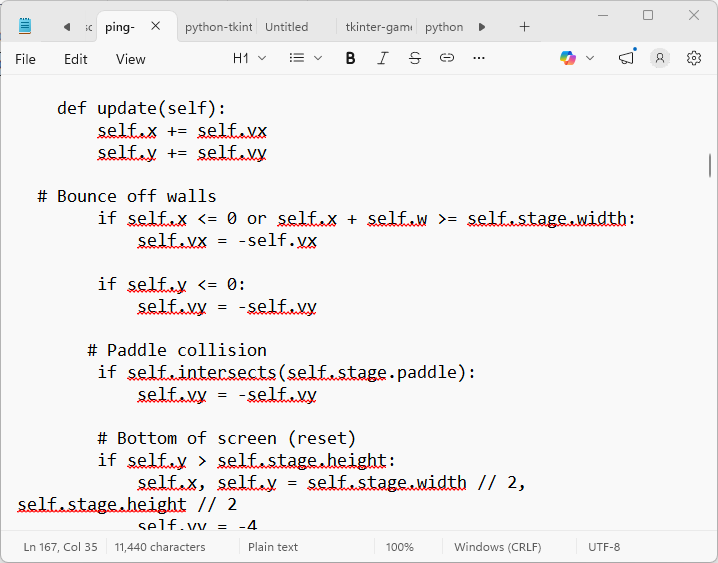Open the View menu
The width and height of the screenshot is (718, 563).
point(131,59)
